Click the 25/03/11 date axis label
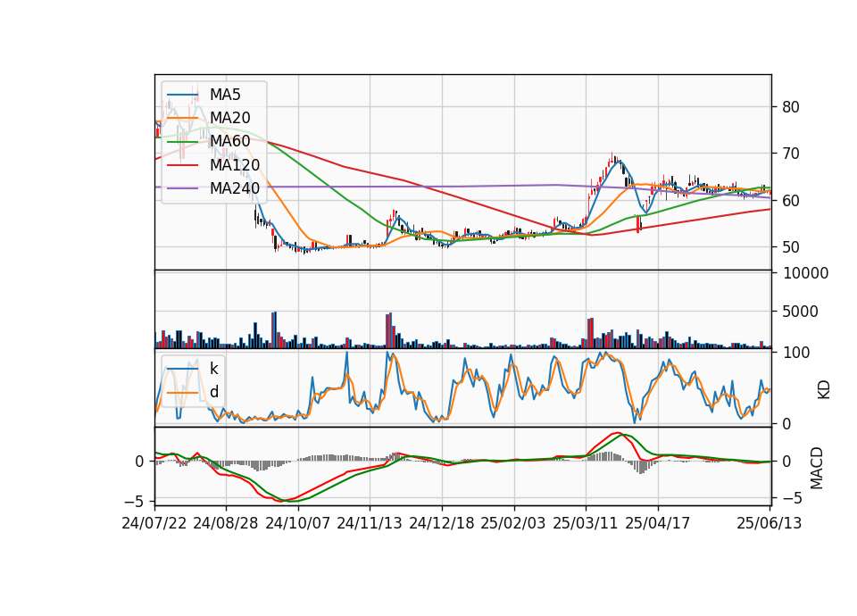This screenshot has height=616, width=857. click(586, 523)
